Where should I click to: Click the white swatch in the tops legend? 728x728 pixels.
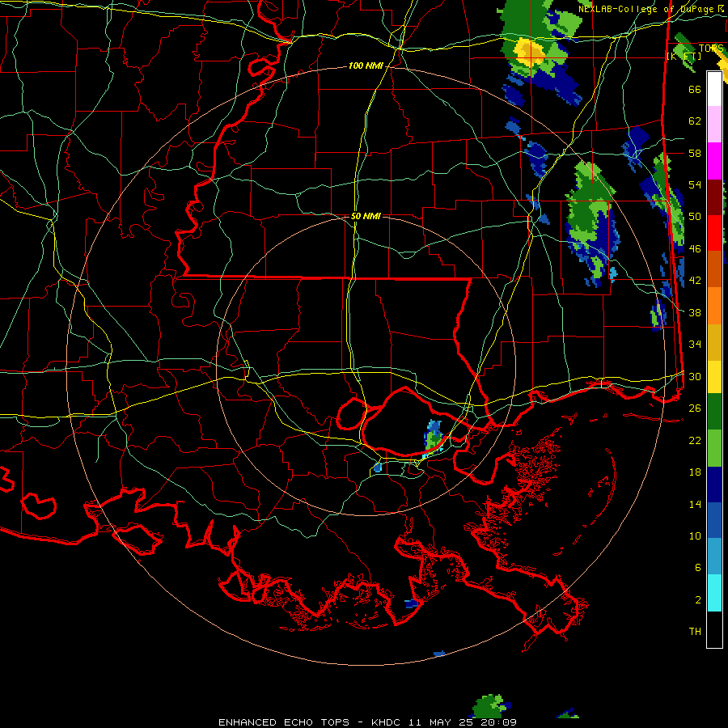(x=714, y=89)
